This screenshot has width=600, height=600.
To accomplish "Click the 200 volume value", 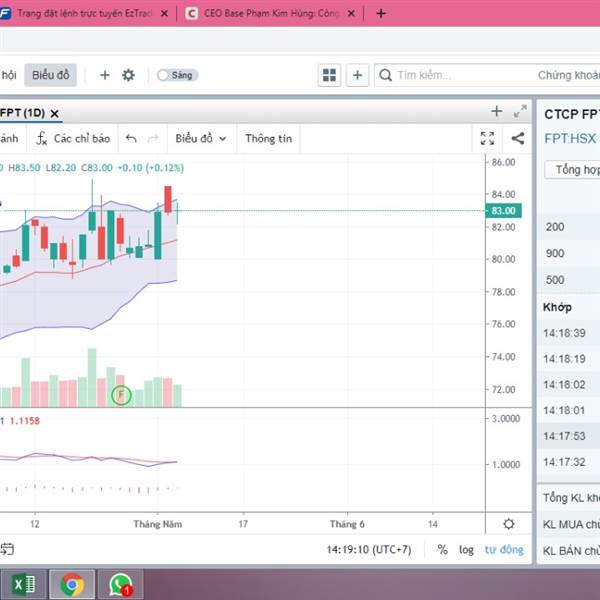I will coord(555,227).
